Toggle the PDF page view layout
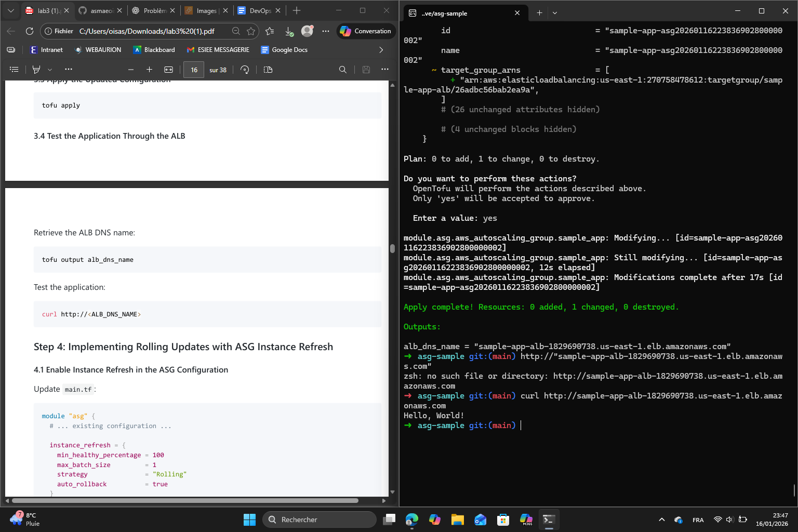Viewport: 798px width, 532px height. [x=268, y=70]
